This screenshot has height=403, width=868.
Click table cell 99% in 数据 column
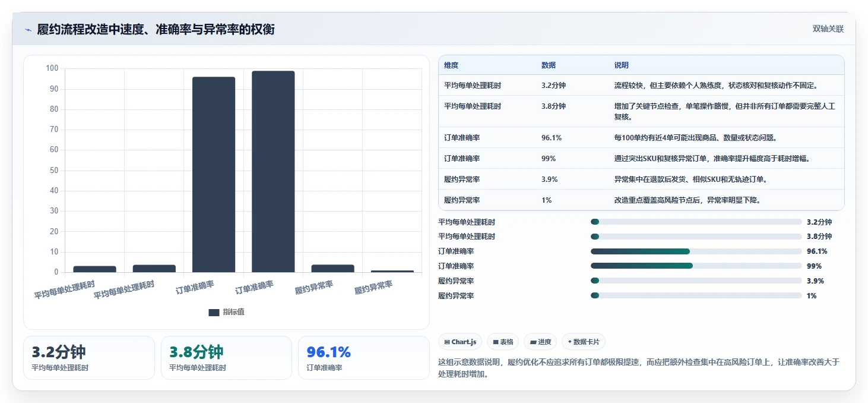point(549,159)
